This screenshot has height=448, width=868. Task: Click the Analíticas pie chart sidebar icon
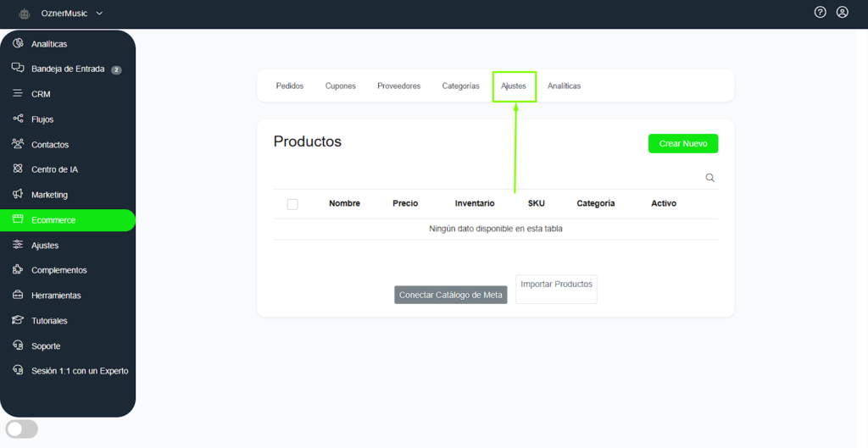[x=18, y=43]
